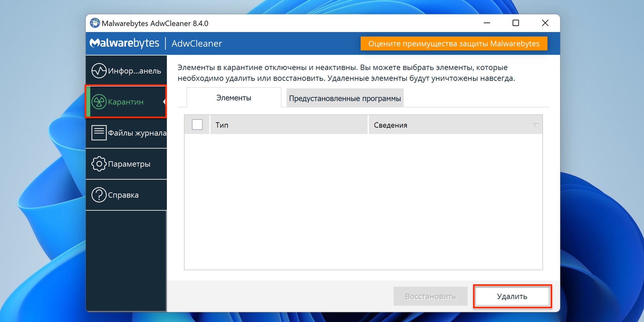
Task: Click the title text Malwarebytes AdwCleaner 8.4.0
Action: click(x=155, y=23)
